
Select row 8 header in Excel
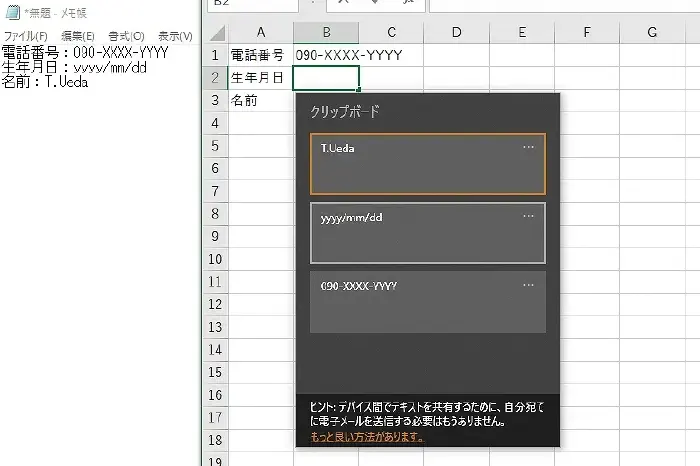click(216, 214)
